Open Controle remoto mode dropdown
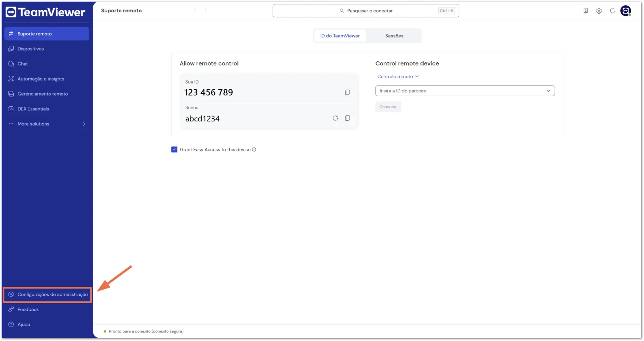The image size is (644, 341). point(398,77)
